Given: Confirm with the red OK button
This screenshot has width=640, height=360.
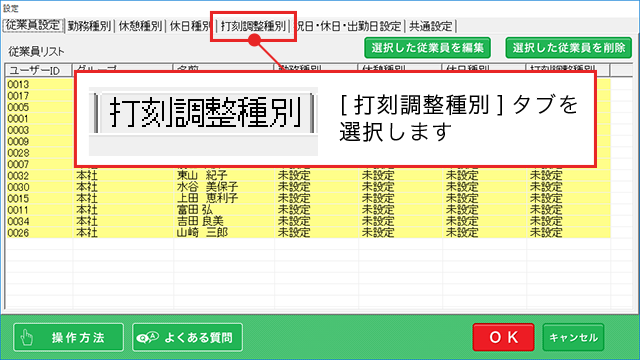Looking at the screenshot, I should click(503, 337).
